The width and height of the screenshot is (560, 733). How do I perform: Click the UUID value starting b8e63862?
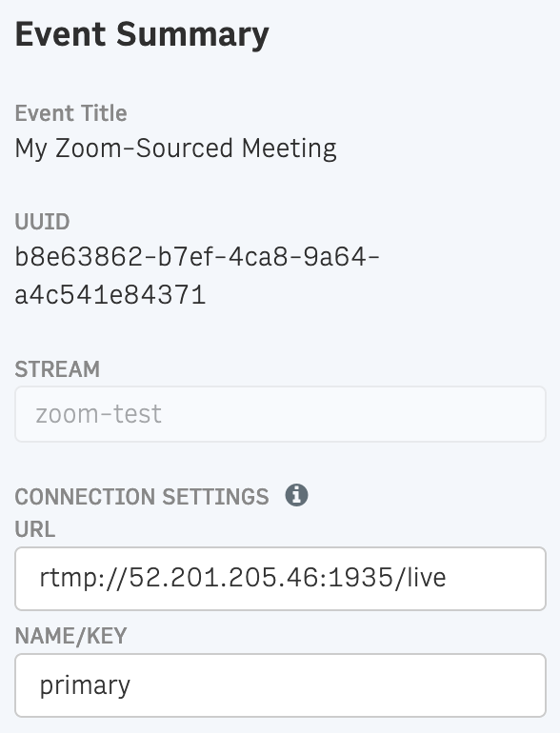(x=197, y=257)
